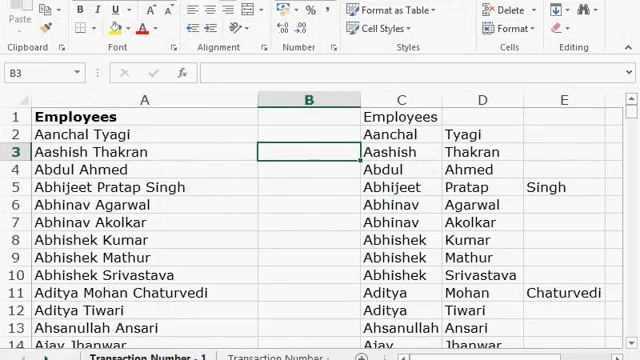This screenshot has width=640, height=360.
Task: Open Find & Select binoculars
Action: pos(583,9)
